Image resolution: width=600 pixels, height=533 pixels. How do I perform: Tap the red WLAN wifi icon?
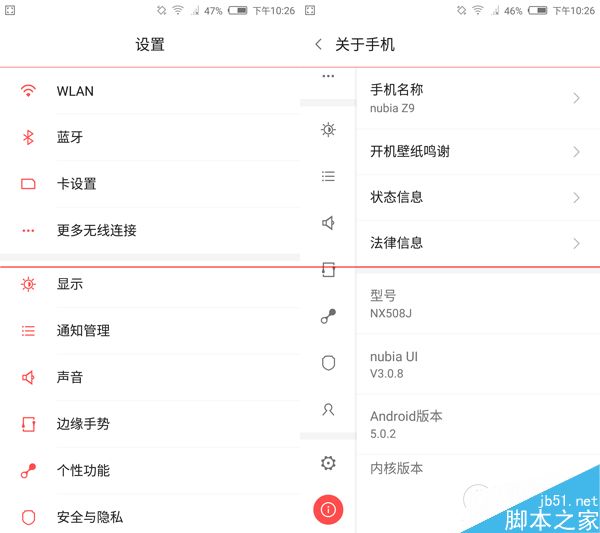28,91
